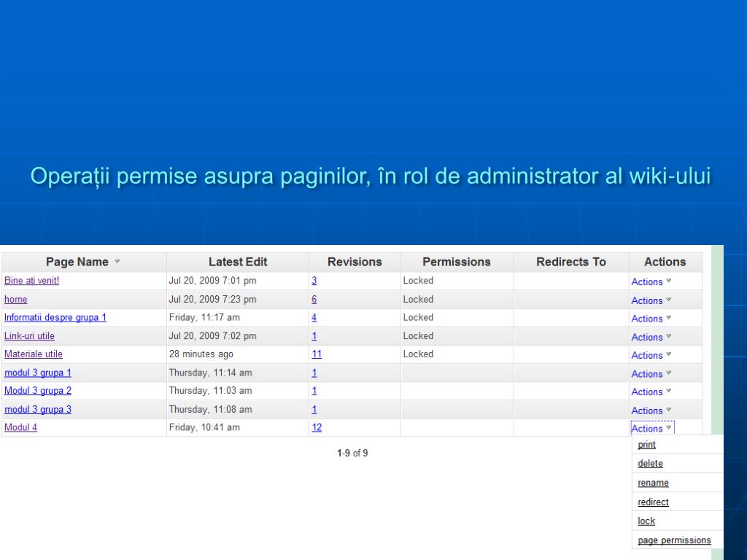This screenshot has height=560, width=747.
Task: Sort by the Page Name column arrow
Action: [117, 262]
